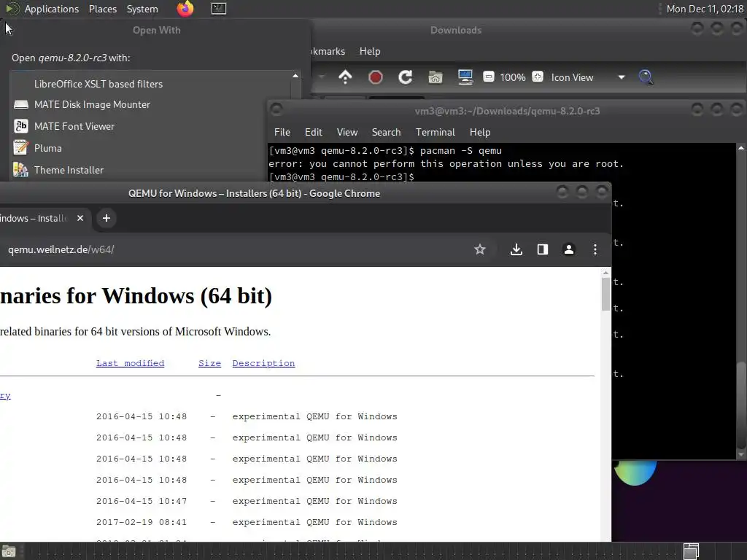Go to home folder in file manager
The image size is (747, 560).
pyautogui.click(x=435, y=77)
